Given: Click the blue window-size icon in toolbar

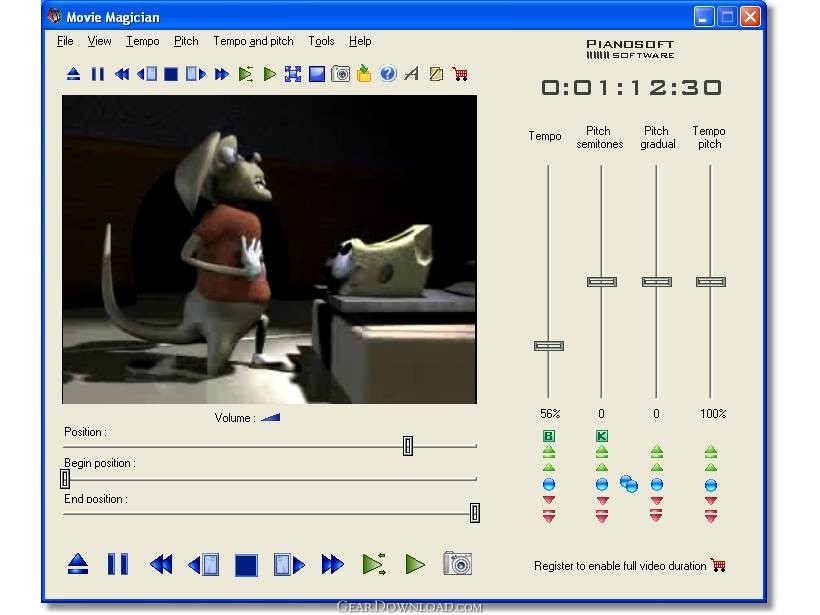Looking at the screenshot, I should (317, 74).
